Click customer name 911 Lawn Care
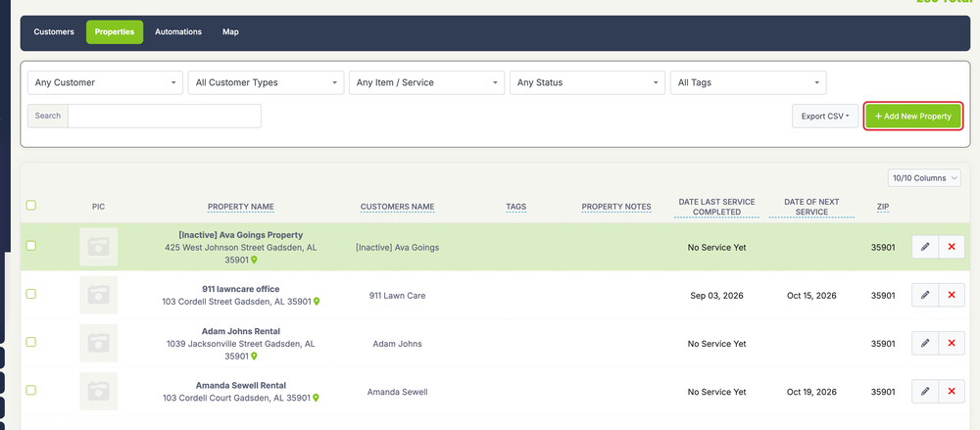 [x=398, y=296]
